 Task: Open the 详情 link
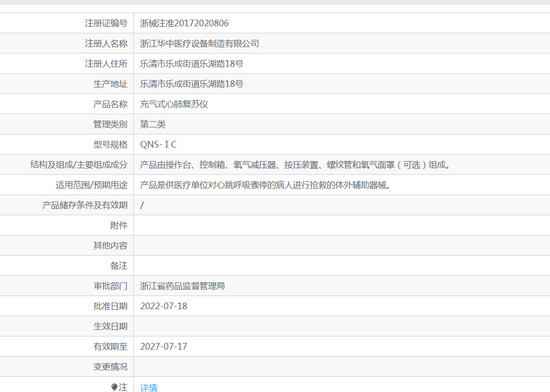(148, 387)
